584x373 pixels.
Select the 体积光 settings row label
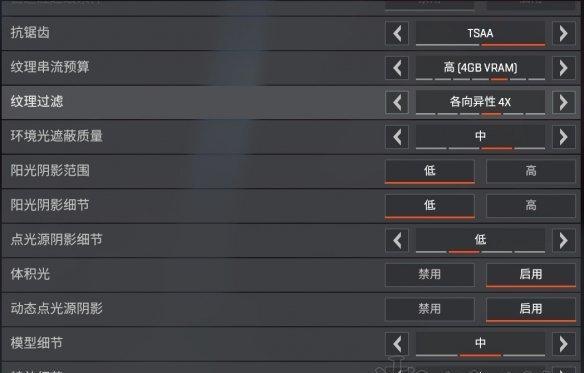(30, 274)
